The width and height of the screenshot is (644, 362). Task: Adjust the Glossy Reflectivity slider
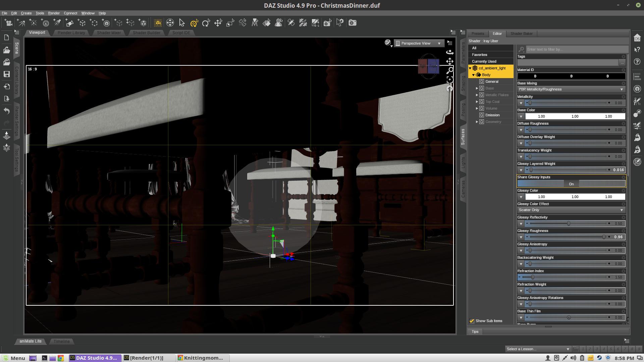point(569,224)
